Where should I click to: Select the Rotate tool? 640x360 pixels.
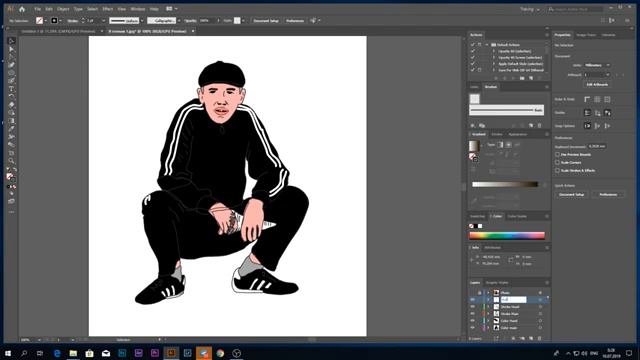(x=11, y=97)
